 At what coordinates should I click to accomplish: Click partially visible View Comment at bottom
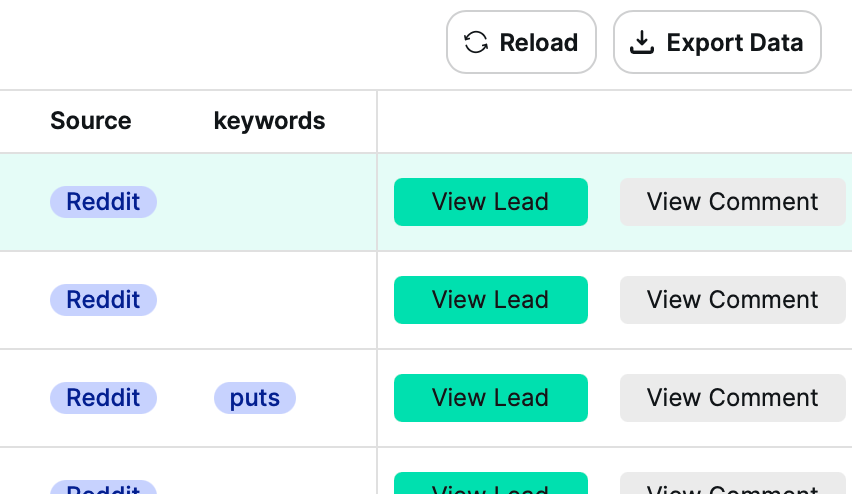point(732,486)
